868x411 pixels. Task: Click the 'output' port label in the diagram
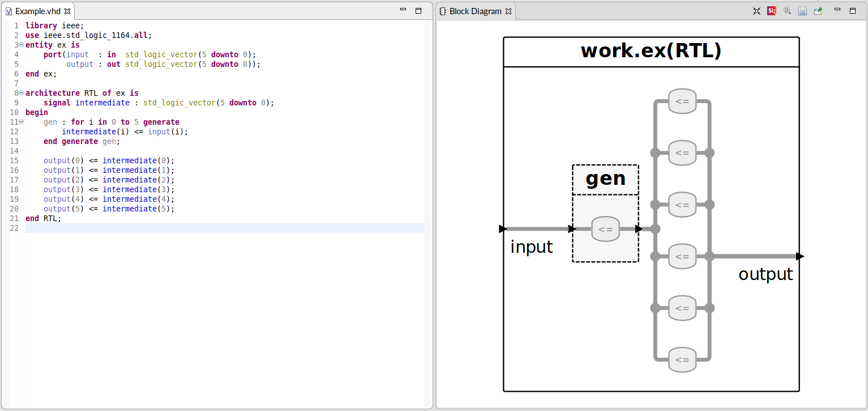(766, 274)
